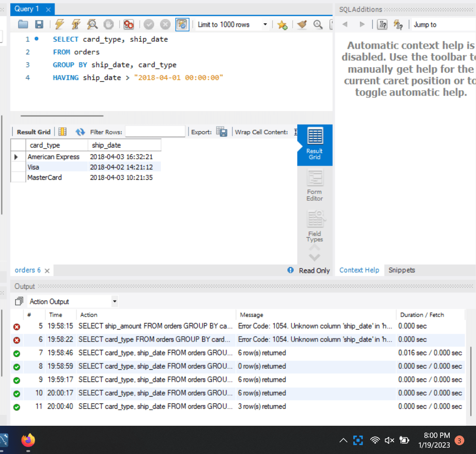
Task: Click the Filter Rows input field
Action: [x=155, y=132]
